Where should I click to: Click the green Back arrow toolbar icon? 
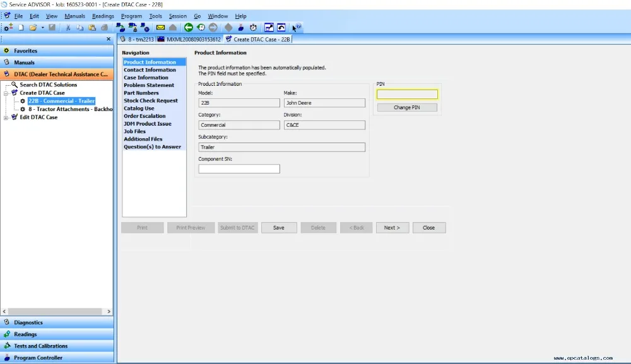point(188,27)
